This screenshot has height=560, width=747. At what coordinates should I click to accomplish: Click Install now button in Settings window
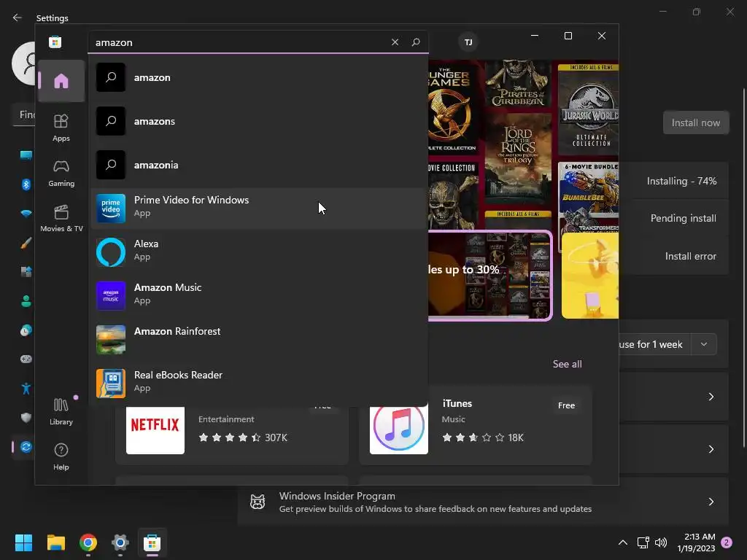click(695, 122)
